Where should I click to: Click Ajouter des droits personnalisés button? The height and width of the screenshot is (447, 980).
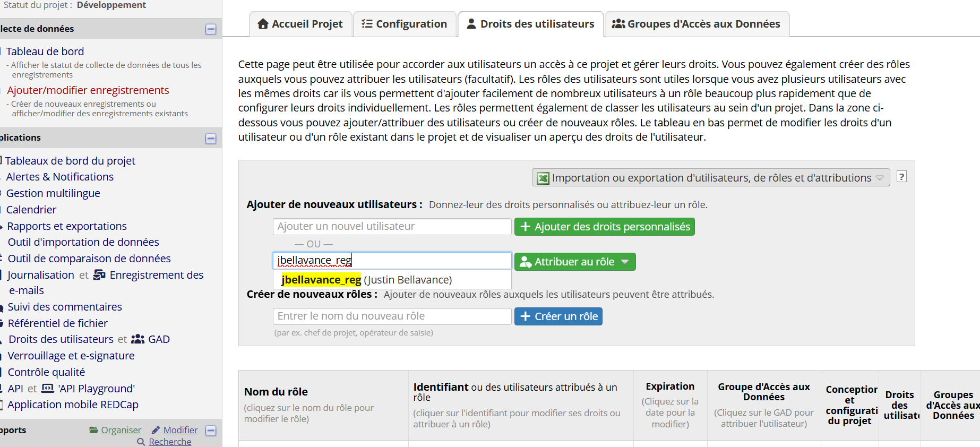(604, 227)
